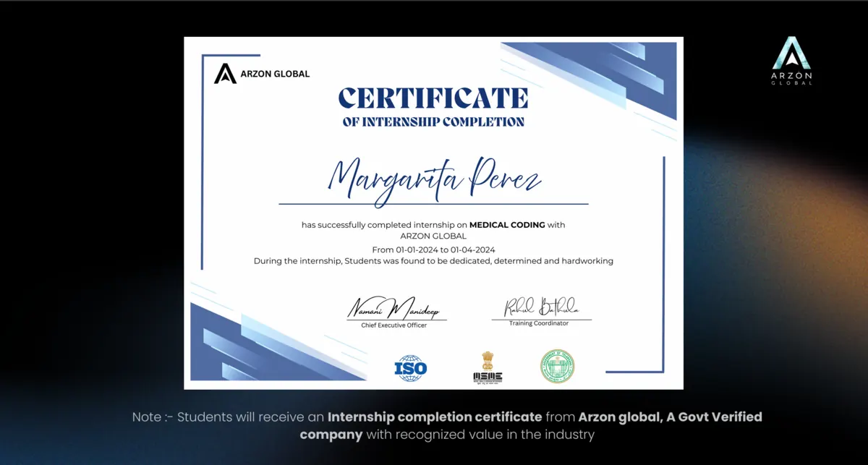This screenshot has width=868, height=465.
Task: Click 'Arzon global, A Govt Verified' text
Action: pos(670,417)
